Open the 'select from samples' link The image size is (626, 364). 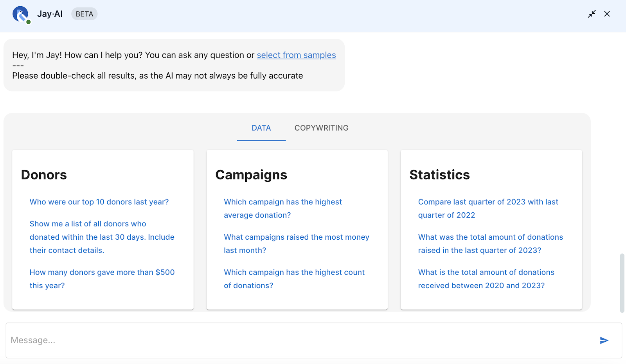296,55
